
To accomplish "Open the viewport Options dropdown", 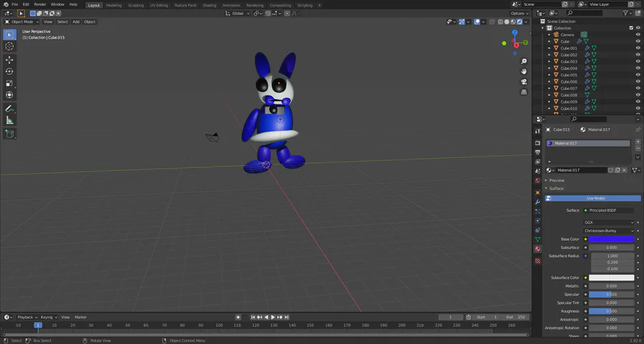I will [519, 14].
